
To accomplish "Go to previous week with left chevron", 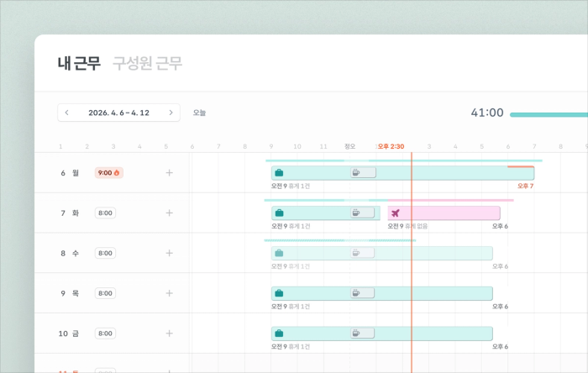I will 66,113.
